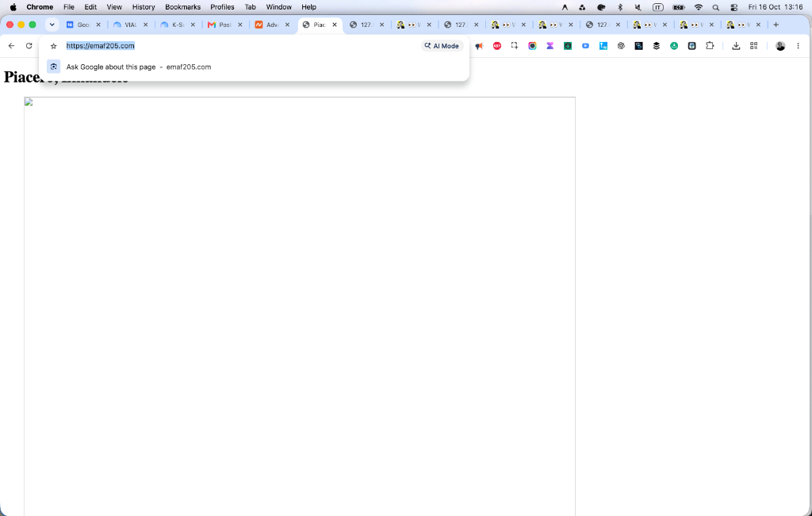Open the Edit menu

point(90,6)
